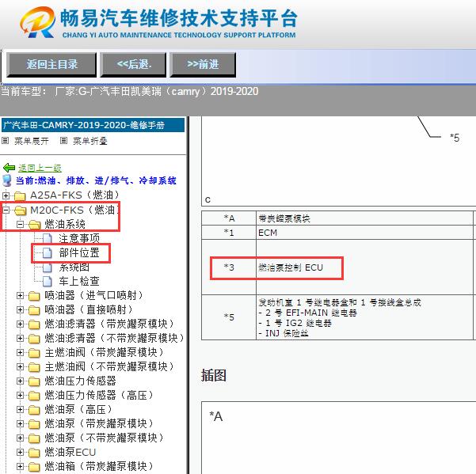The image size is (476, 474).
Task: Expand the 燃油压力传感器 node
Action: pyautogui.click(x=20, y=381)
